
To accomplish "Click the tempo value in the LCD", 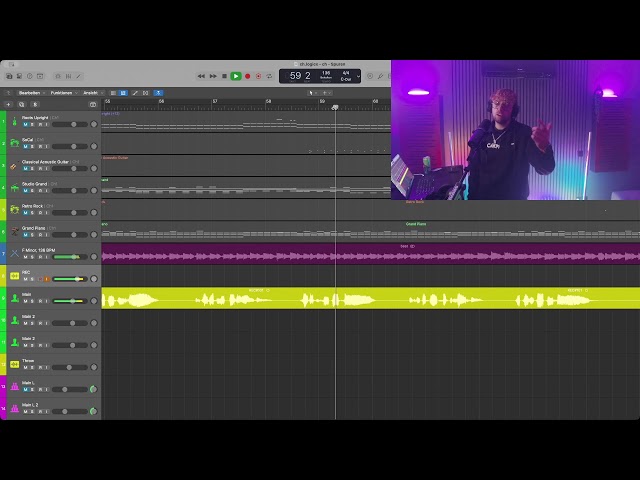I will pyautogui.click(x=326, y=73).
